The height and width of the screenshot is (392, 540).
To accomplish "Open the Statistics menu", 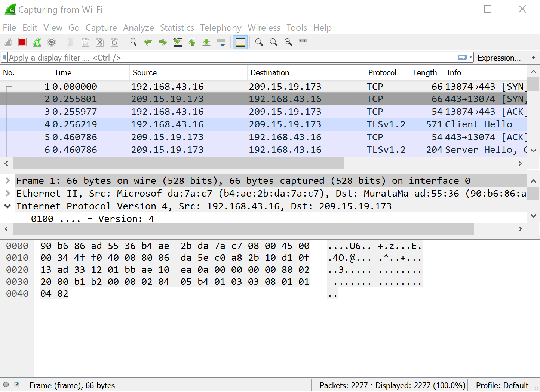I will tap(177, 28).
